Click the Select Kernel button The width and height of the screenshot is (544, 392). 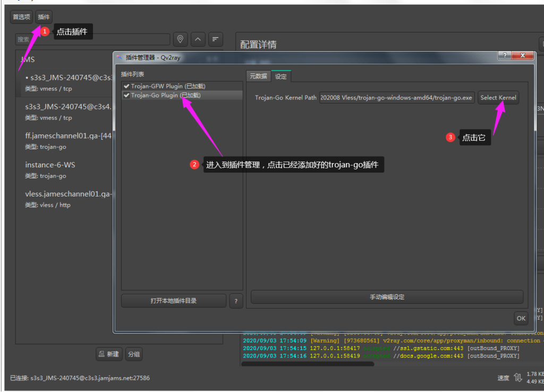click(x=498, y=98)
